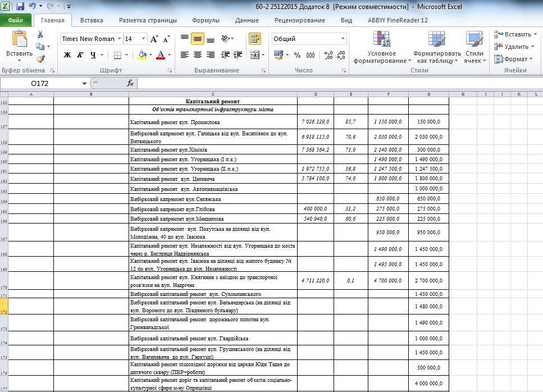Screen dimensions: 543x392
Task: Open the Name Box dropdown arrow
Action: 84,84
